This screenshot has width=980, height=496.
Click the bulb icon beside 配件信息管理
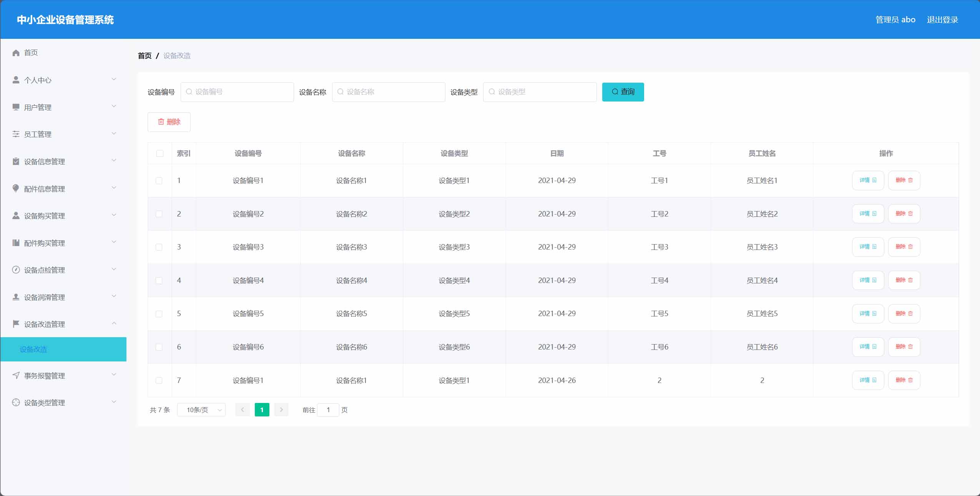tap(16, 188)
